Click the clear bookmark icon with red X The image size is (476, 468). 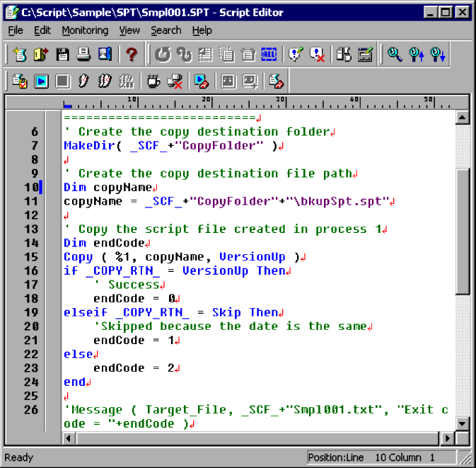pos(317,55)
